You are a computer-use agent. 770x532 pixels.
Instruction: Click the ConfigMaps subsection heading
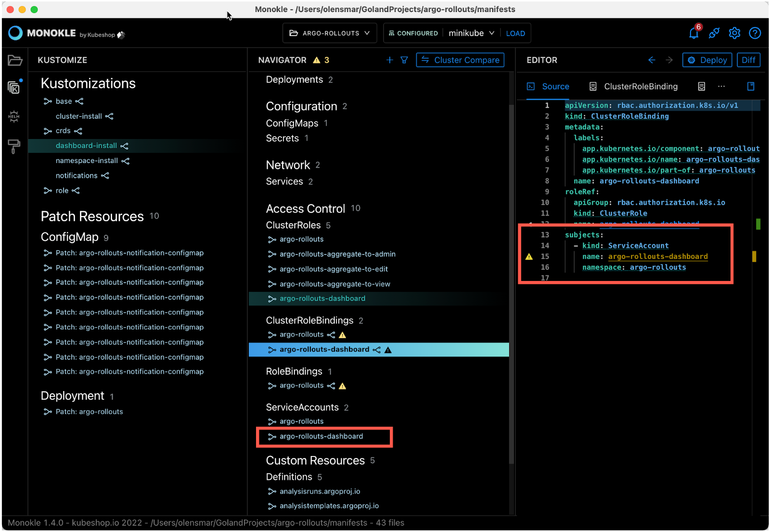tap(292, 124)
